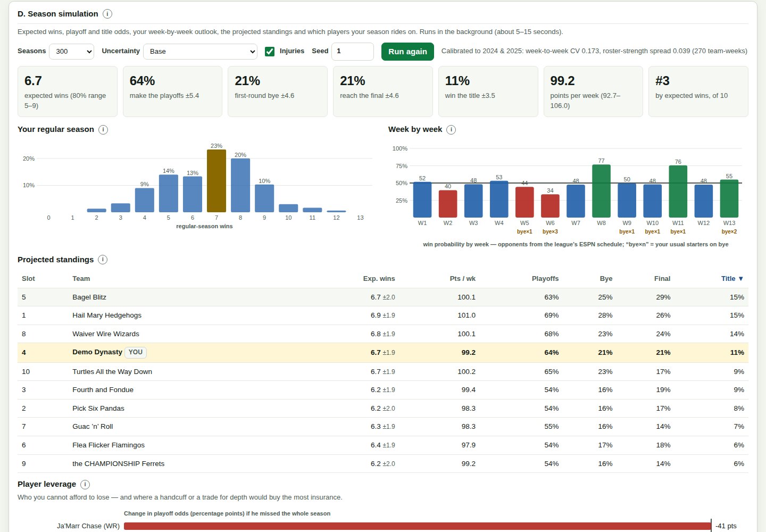766x532 pixels.
Task: Open Projected standings info tooltip icon
Action: [103, 260]
